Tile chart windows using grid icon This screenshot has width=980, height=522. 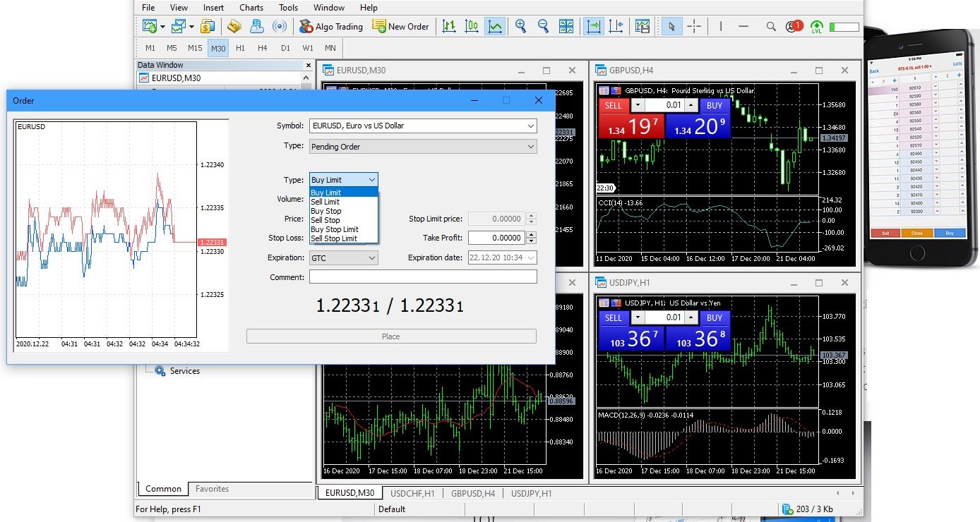pyautogui.click(x=566, y=26)
